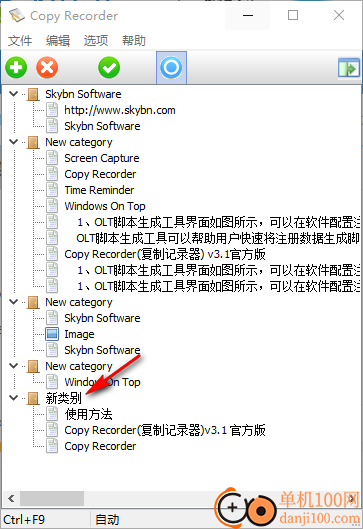Viewport: 363px width, 529px height.
Task: Select the 新类别 folder icon
Action: coord(33,398)
